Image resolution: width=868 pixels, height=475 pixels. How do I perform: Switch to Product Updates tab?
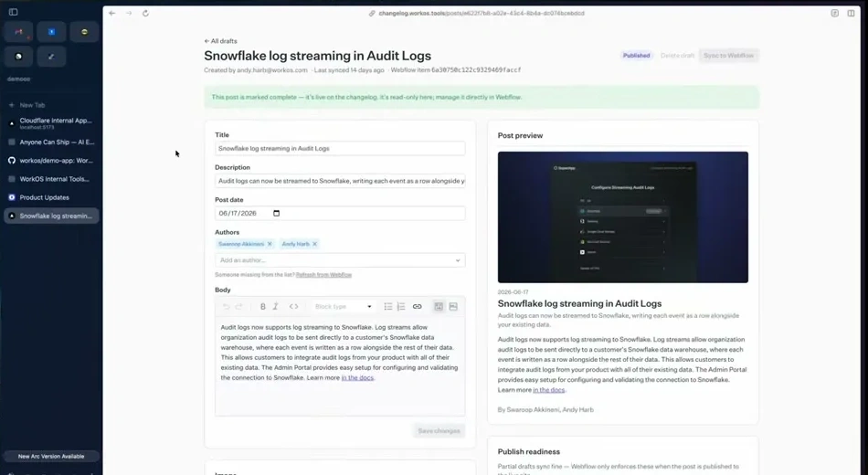tap(51, 197)
